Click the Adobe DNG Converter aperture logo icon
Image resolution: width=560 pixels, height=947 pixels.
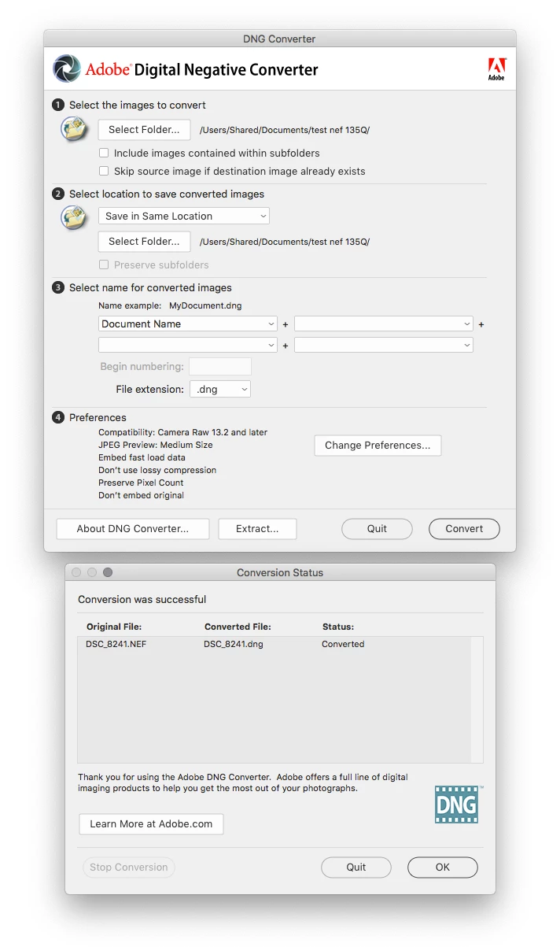(67, 68)
